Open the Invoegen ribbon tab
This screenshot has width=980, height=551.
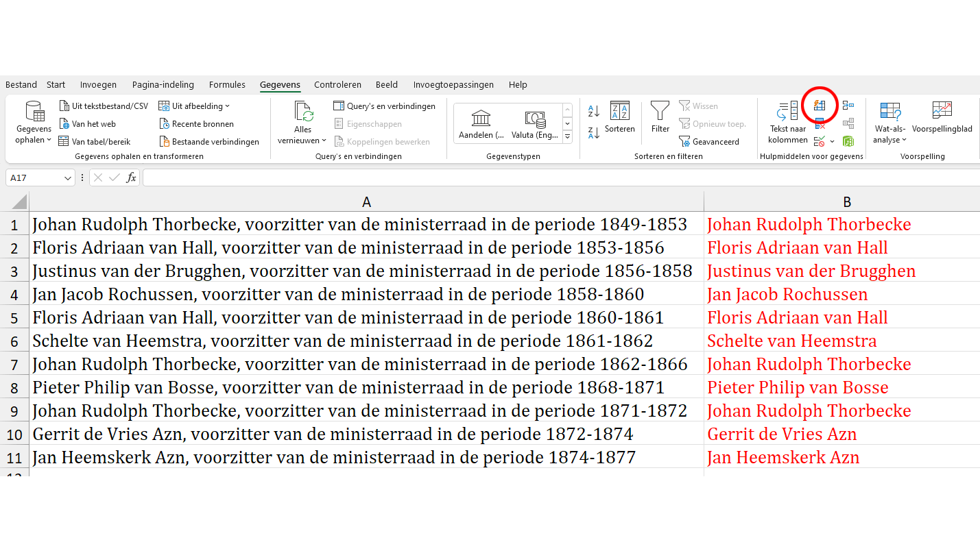[x=98, y=84]
